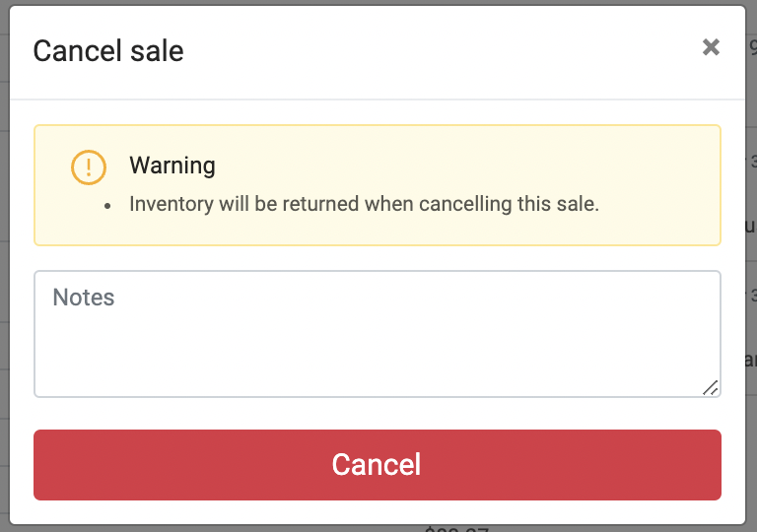This screenshot has width=757, height=532.
Task: Click the bullet point before the inventory message
Action: click(107, 206)
